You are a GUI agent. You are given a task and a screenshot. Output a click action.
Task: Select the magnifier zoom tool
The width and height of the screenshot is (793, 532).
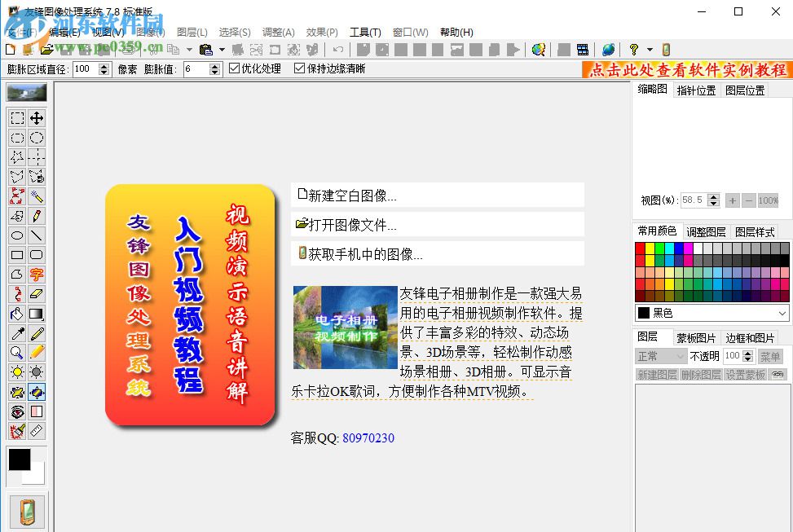click(x=17, y=353)
